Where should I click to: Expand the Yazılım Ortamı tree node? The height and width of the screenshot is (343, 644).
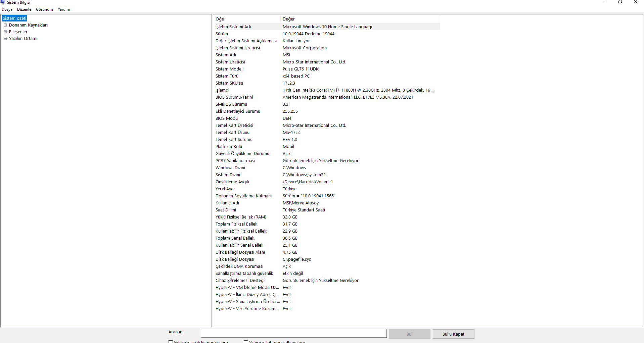click(x=5, y=39)
